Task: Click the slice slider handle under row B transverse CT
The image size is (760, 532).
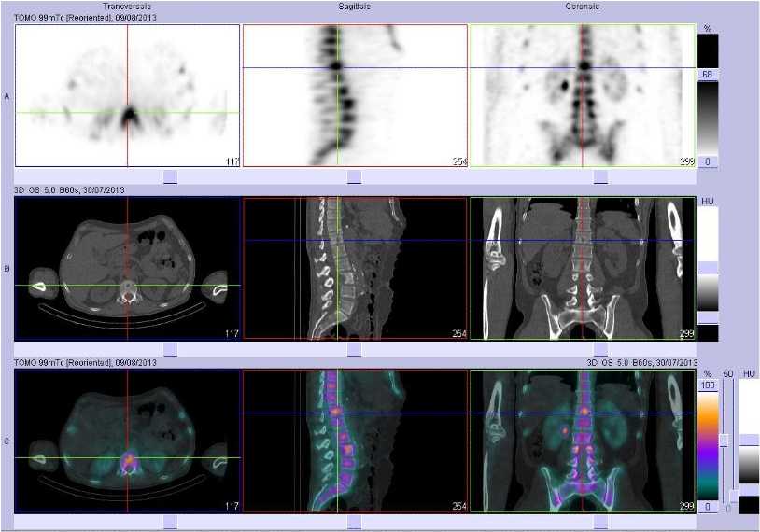Action: tap(170, 349)
